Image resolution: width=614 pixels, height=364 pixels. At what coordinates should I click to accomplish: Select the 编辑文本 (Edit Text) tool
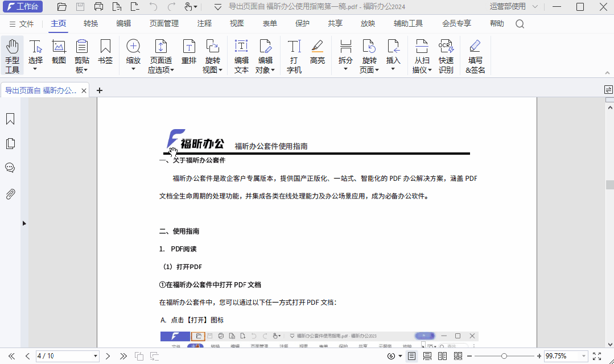click(x=241, y=54)
